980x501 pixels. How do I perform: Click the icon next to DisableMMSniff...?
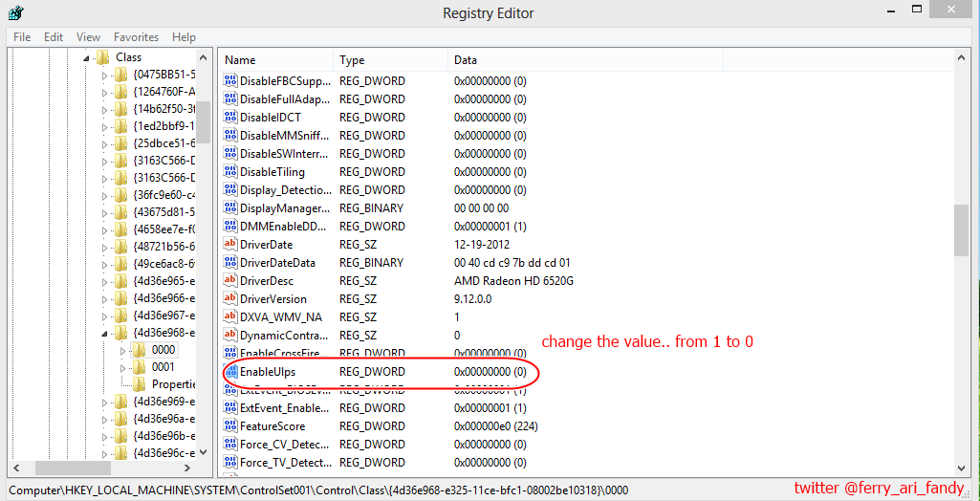230,135
